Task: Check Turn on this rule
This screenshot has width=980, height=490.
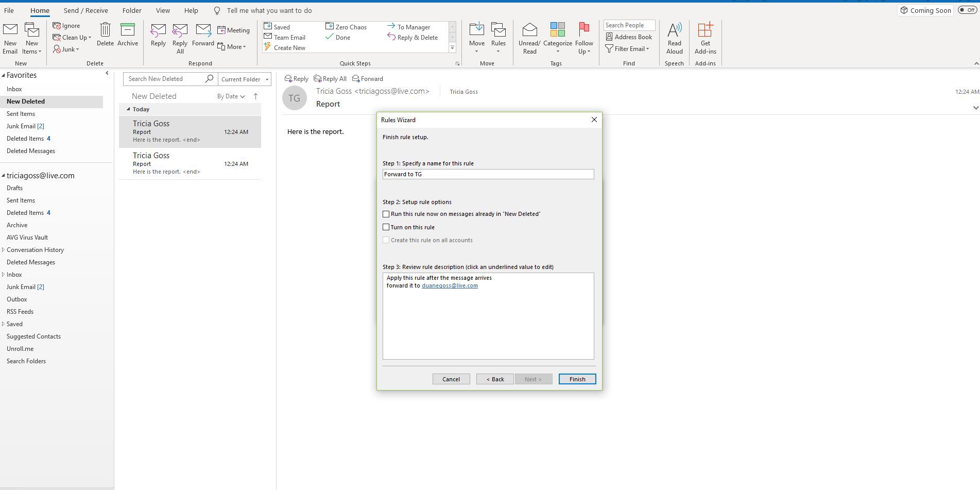Action: click(386, 227)
